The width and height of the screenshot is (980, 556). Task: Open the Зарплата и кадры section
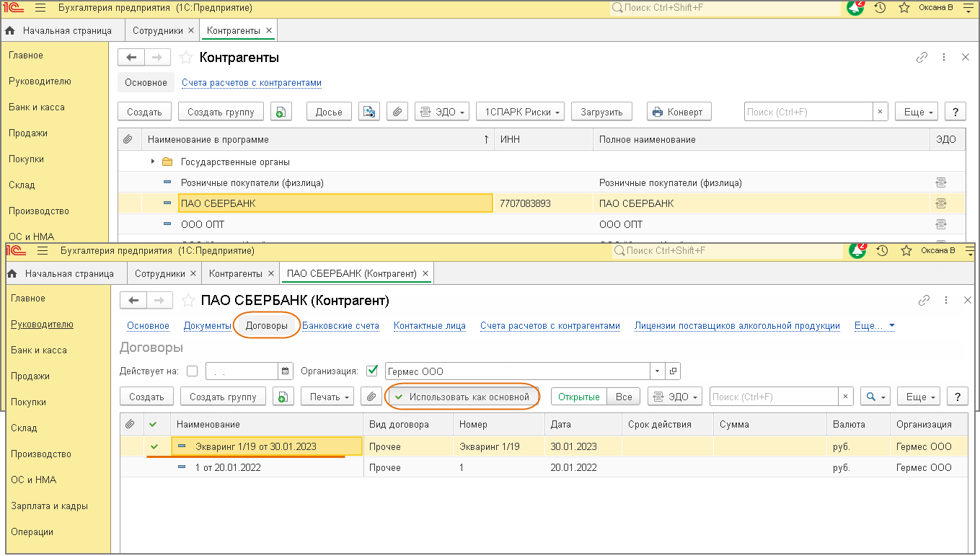click(x=49, y=506)
